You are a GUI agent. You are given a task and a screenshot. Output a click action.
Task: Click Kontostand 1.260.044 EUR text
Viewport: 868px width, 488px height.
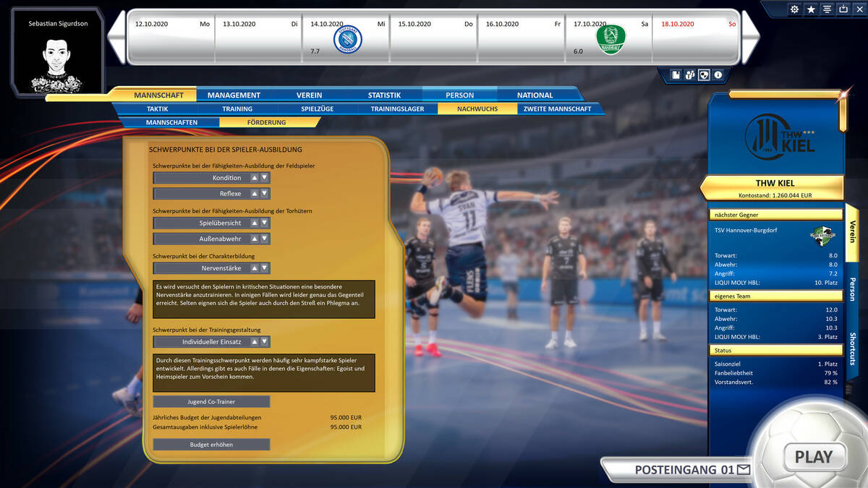(775, 194)
